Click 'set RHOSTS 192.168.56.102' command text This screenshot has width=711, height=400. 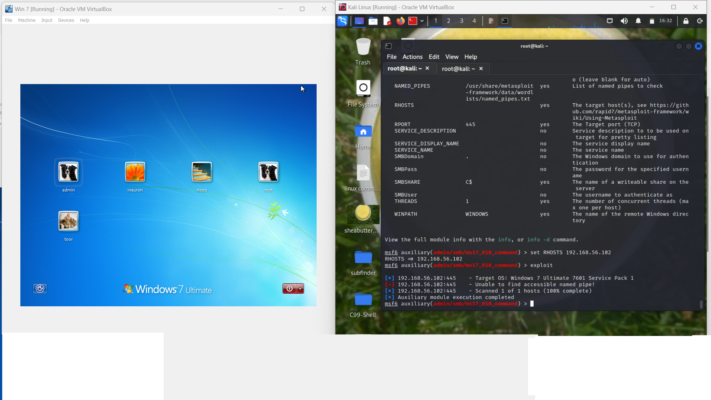click(x=570, y=252)
